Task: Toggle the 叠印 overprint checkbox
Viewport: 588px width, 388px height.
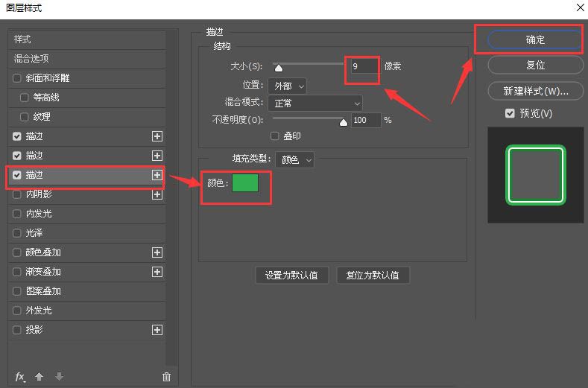Action: 275,136
